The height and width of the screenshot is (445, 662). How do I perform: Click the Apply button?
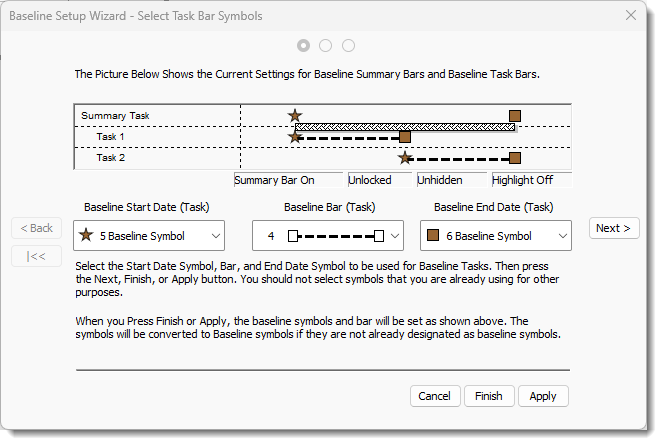543,396
